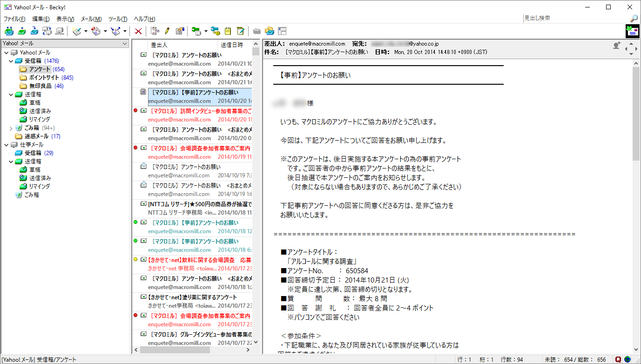The height and width of the screenshot is (364, 641).
Task: Select the ポイントサイト (845) folder
Action: (x=47, y=78)
